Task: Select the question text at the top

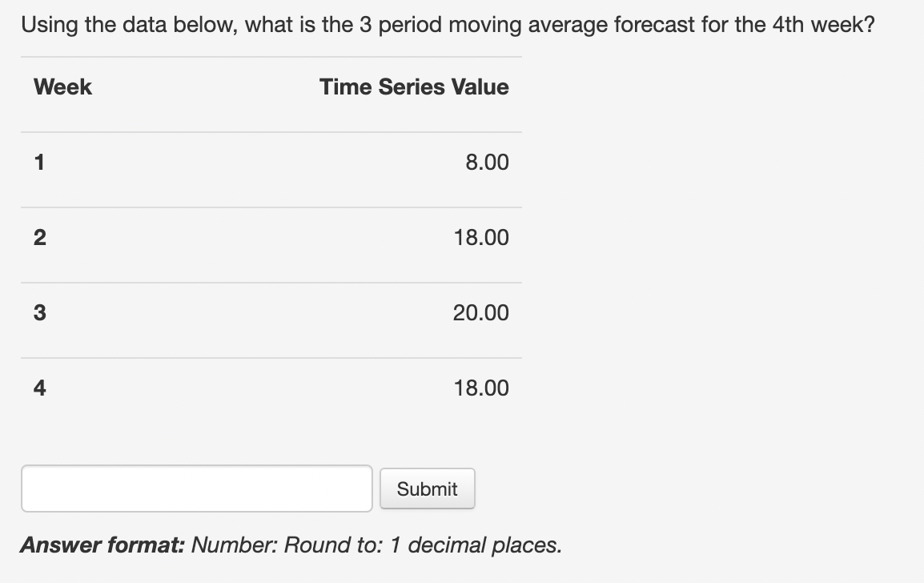Action: click(448, 24)
